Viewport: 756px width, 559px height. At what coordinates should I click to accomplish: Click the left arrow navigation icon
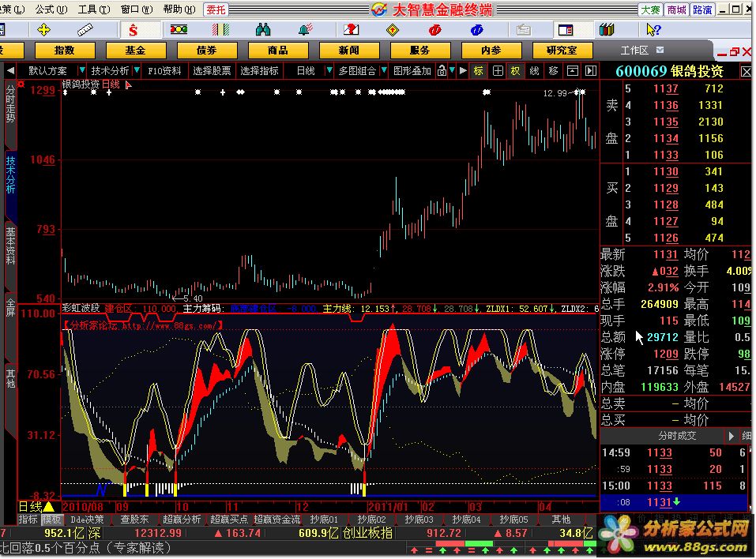point(10,71)
